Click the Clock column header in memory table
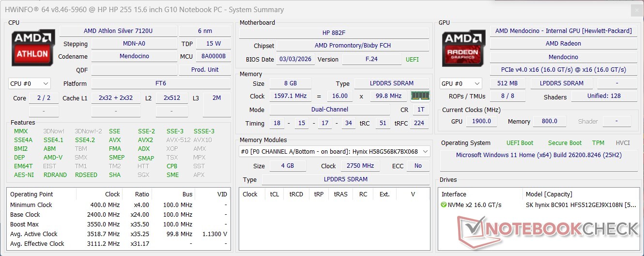Image resolution: width=644 pixels, height=256 pixels. point(250,194)
